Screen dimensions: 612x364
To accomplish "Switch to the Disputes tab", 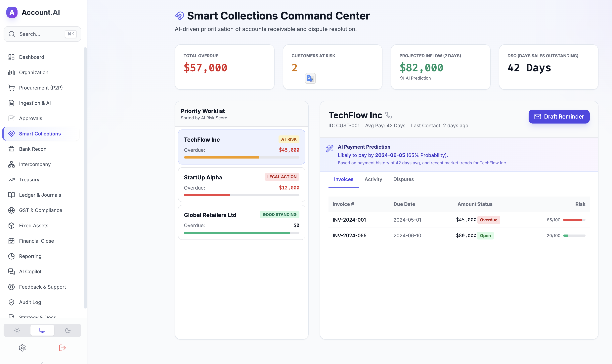I will 403,179.
